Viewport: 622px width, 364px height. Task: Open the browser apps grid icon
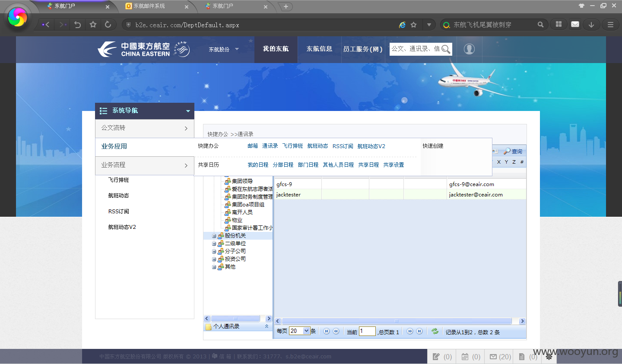coord(559,25)
